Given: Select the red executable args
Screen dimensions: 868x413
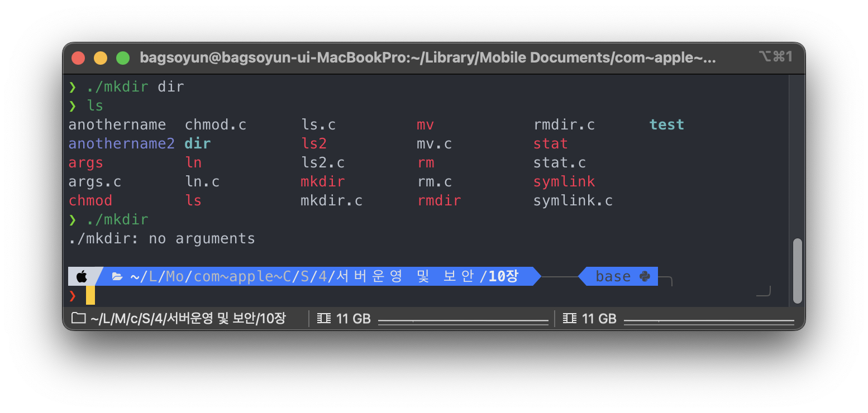Looking at the screenshot, I should point(86,162).
